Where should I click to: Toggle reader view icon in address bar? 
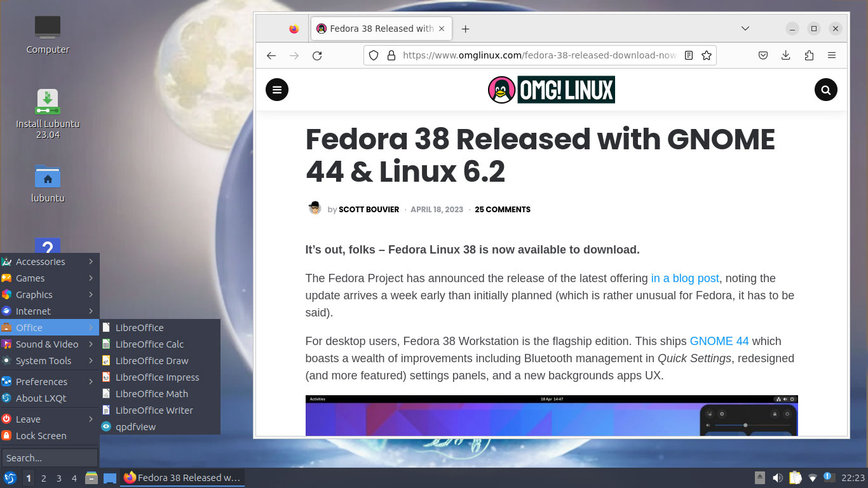click(x=689, y=55)
